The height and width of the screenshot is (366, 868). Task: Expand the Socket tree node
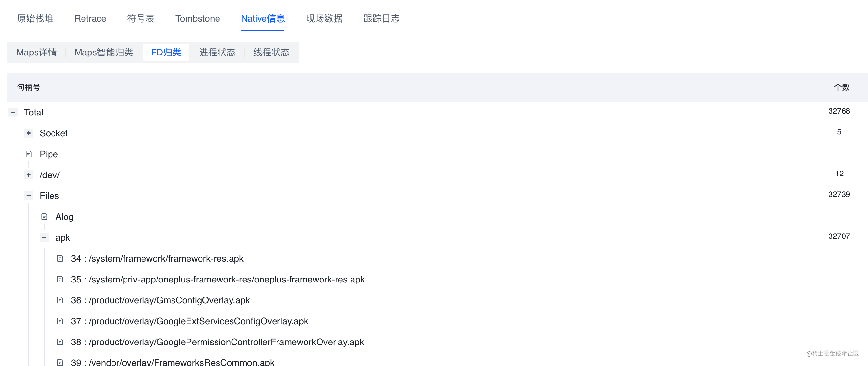29,133
